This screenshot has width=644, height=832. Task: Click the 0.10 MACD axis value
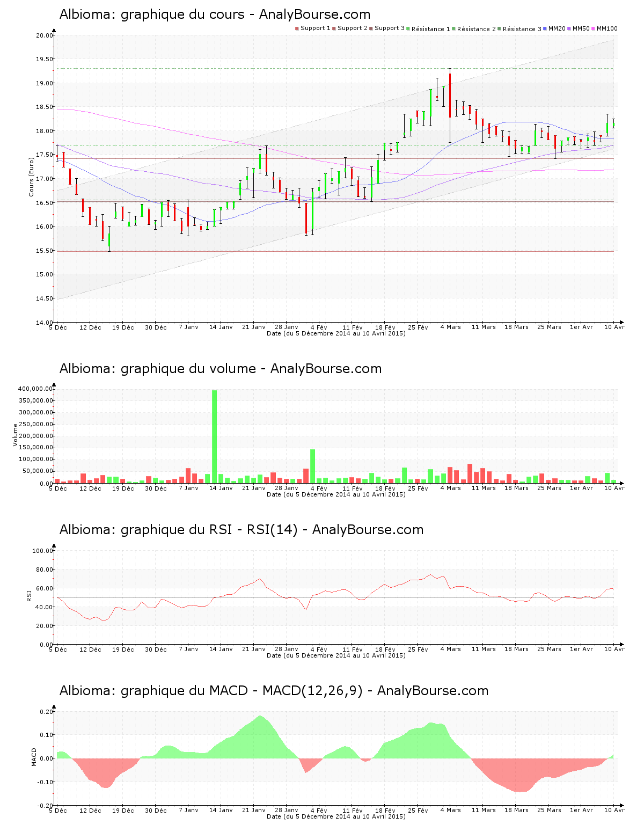point(47,735)
